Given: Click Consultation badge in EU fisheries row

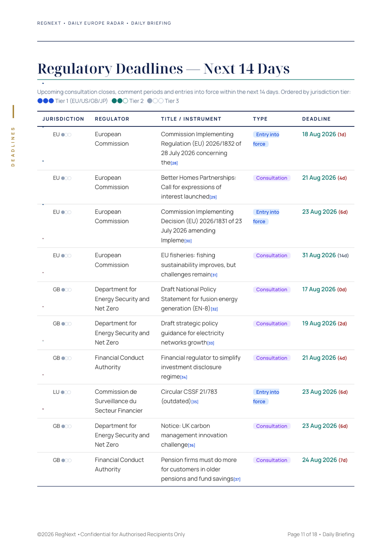Looking at the screenshot, I should (x=272, y=256).
